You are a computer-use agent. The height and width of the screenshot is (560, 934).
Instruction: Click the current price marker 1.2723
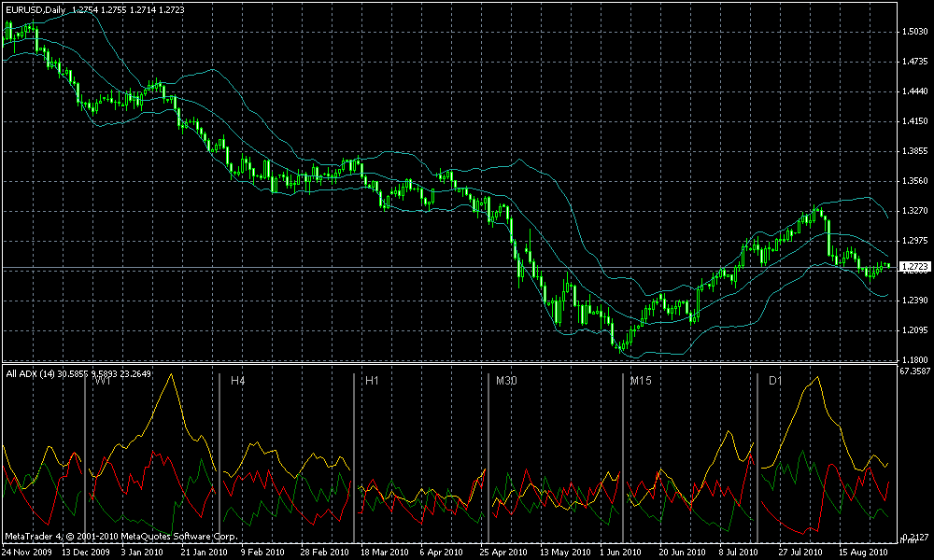pos(915,267)
